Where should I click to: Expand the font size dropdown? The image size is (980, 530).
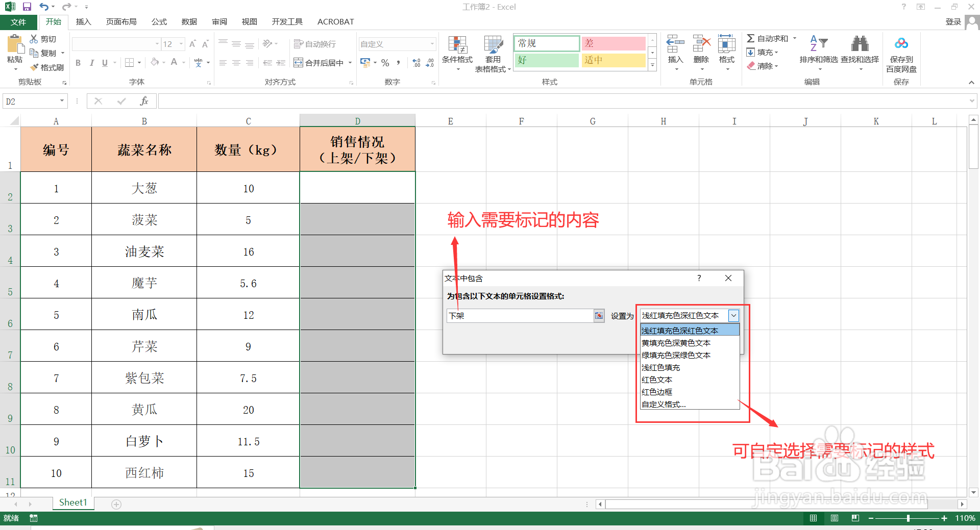[181, 44]
